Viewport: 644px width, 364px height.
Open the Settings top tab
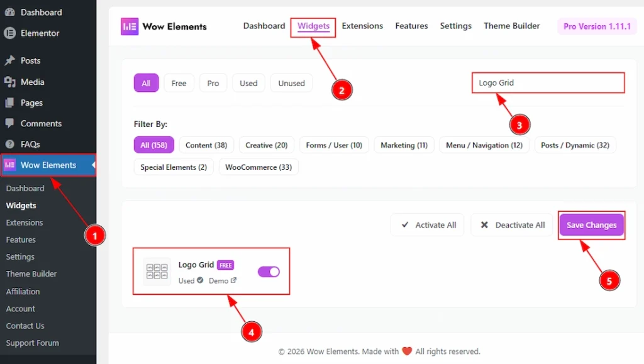tap(456, 26)
